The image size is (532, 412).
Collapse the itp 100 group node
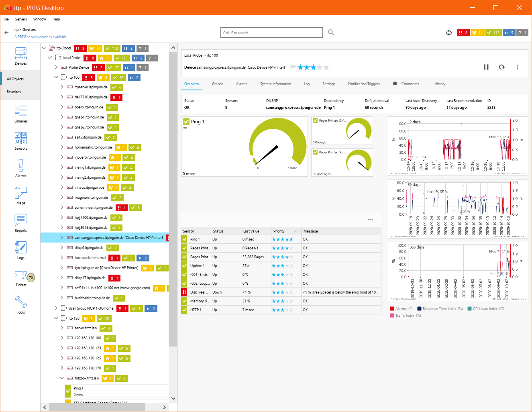point(56,78)
